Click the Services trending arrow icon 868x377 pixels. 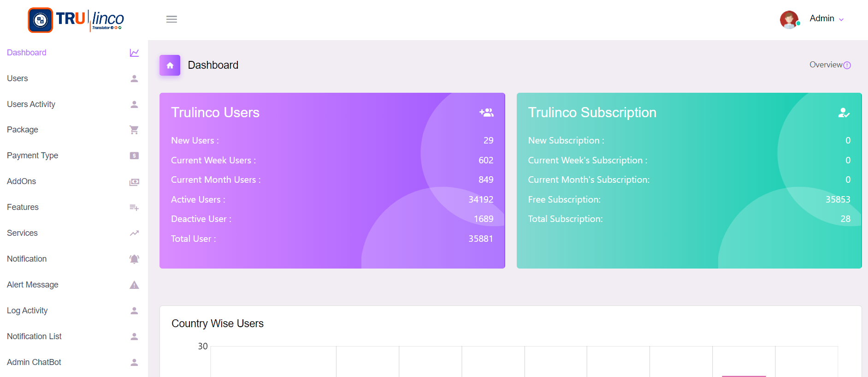pyautogui.click(x=134, y=233)
